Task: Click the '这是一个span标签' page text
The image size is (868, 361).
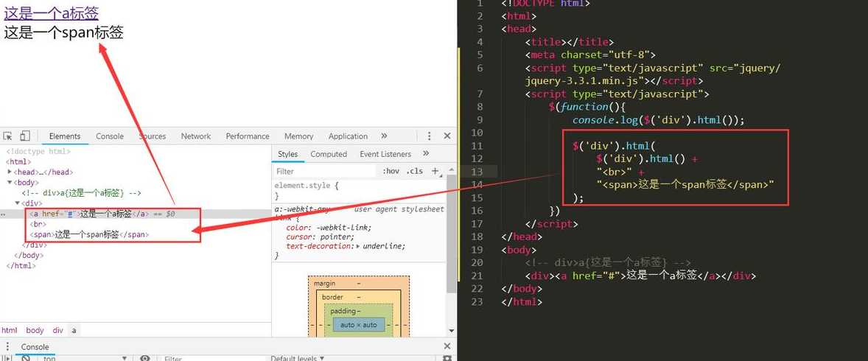Action: (x=63, y=32)
